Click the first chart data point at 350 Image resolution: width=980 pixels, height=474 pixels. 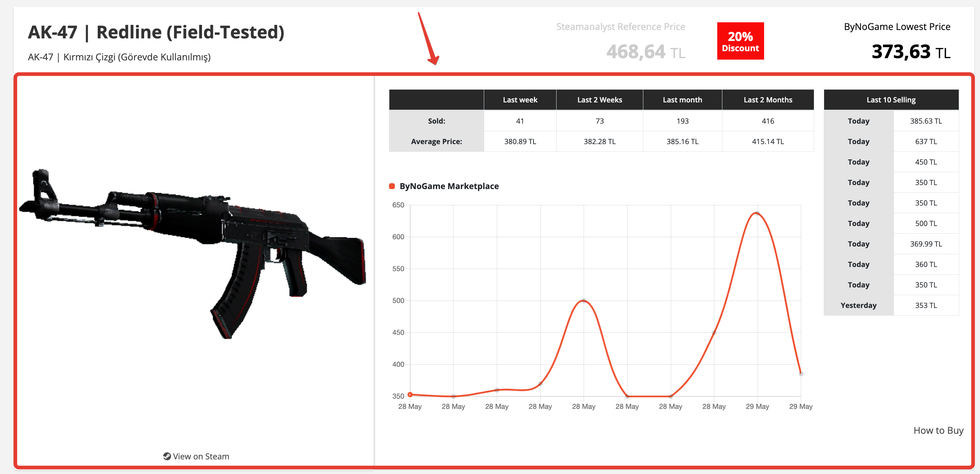(410, 395)
